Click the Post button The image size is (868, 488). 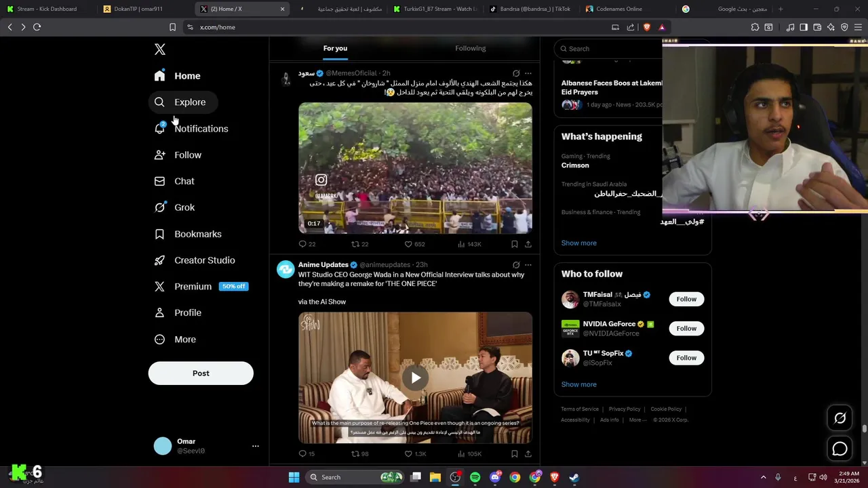(x=201, y=373)
